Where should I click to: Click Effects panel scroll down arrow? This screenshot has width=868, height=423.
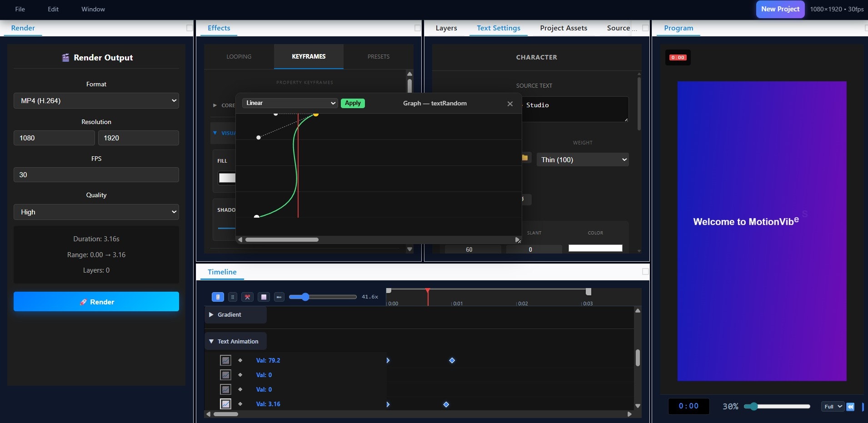coord(409,249)
